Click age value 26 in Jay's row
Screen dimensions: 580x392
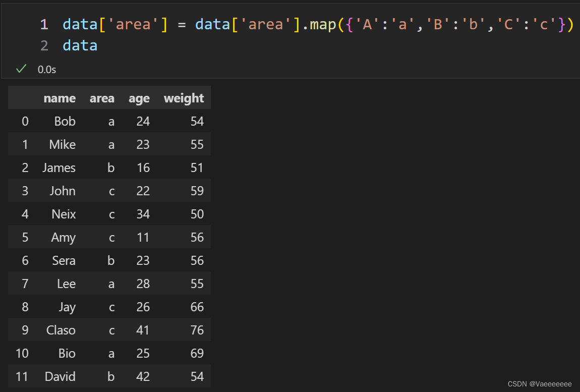pyautogui.click(x=143, y=307)
